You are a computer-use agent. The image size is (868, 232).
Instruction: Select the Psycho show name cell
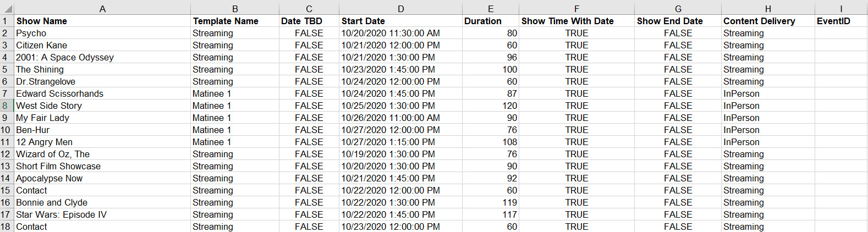tap(102, 33)
